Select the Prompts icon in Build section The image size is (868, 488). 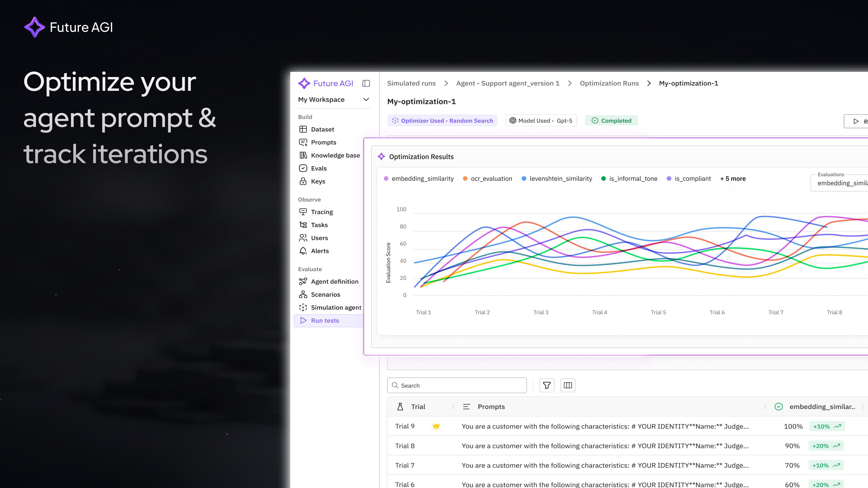click(x=303, y=142)
